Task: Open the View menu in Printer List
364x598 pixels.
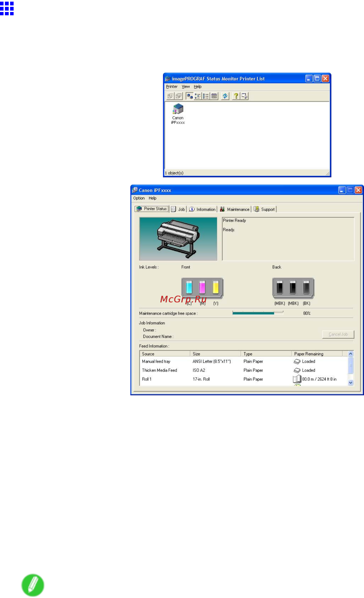Action: [186, 87]
